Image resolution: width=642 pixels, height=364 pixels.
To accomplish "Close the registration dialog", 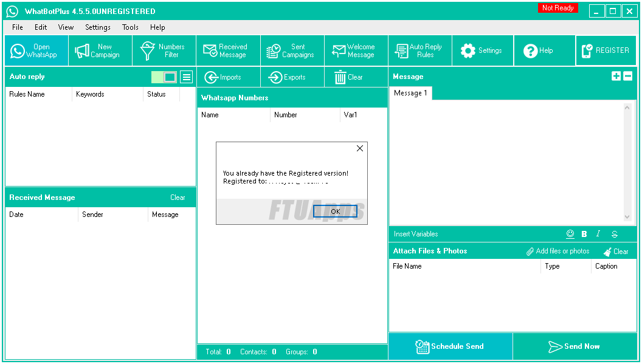I will 360,148.
